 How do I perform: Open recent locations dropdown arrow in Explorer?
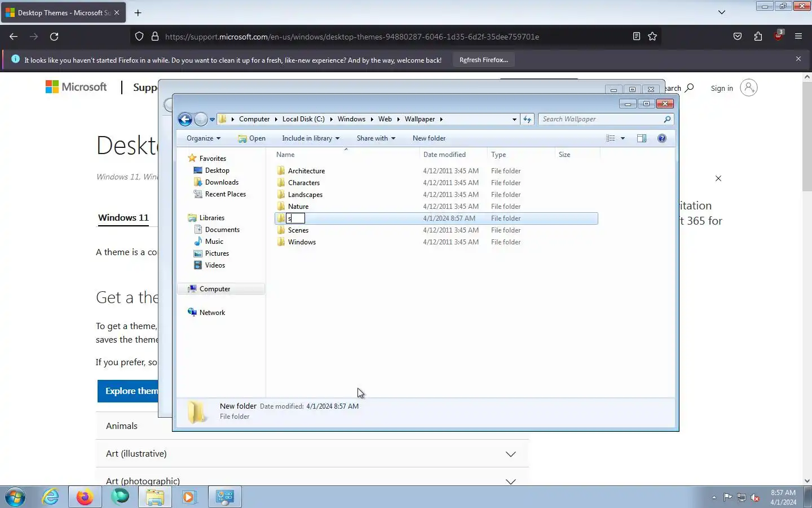(x=213, y=120)
